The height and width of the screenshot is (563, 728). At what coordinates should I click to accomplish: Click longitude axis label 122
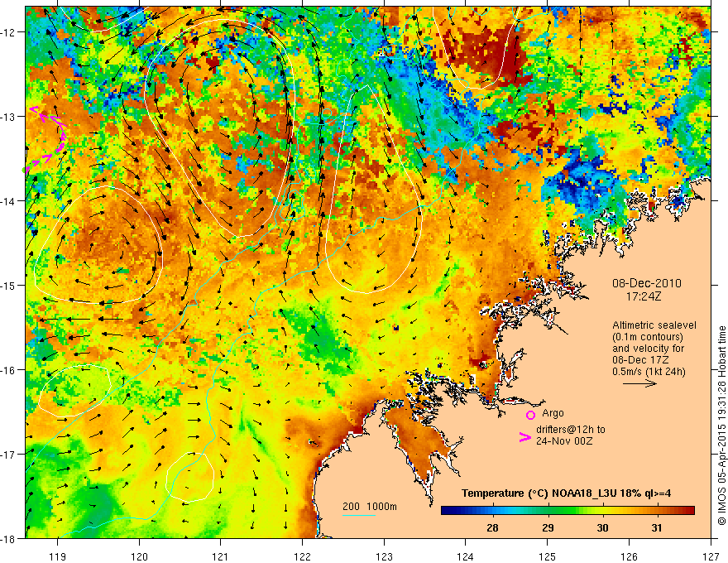tap(302, 556)
